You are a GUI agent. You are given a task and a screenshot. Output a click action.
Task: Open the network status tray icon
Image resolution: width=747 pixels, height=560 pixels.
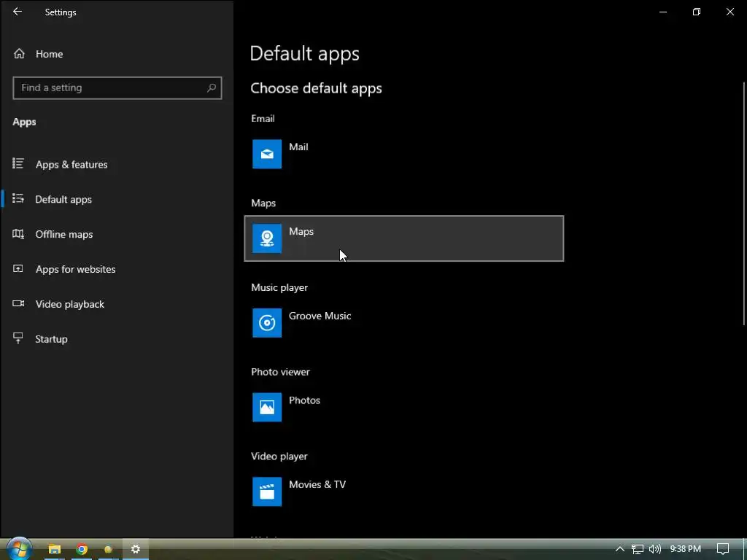(638, 549)
